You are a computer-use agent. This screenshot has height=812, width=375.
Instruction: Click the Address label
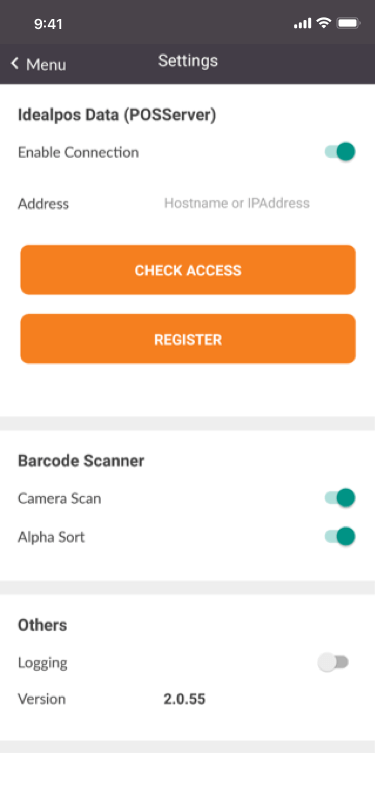[x=44, y=204]
